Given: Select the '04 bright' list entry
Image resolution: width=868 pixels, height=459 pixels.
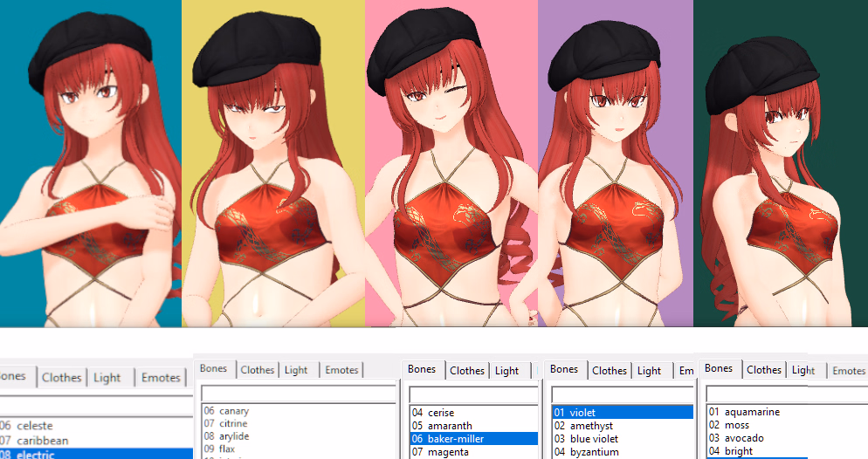Looking at the screenshot, I should pos(788,451).
